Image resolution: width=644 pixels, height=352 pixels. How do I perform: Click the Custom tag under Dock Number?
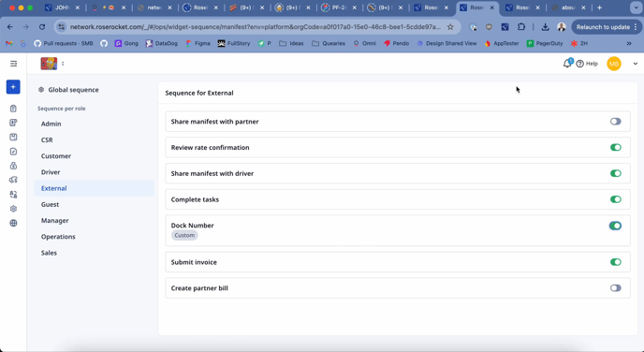tap(184, 235)
